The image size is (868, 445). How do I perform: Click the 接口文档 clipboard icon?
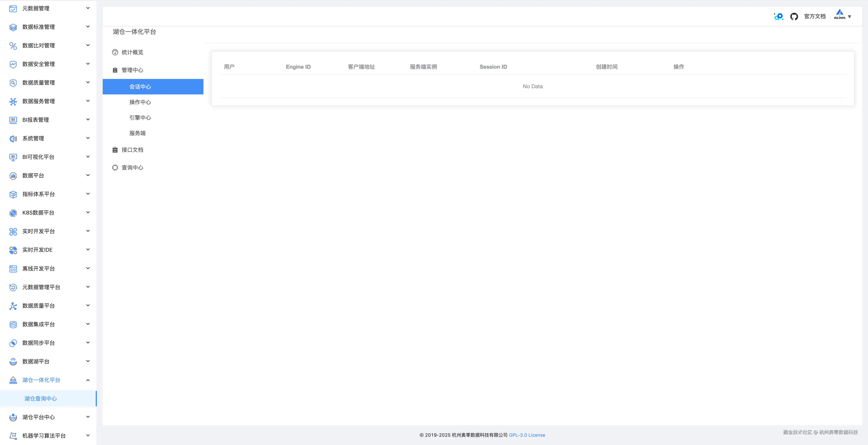115,150
